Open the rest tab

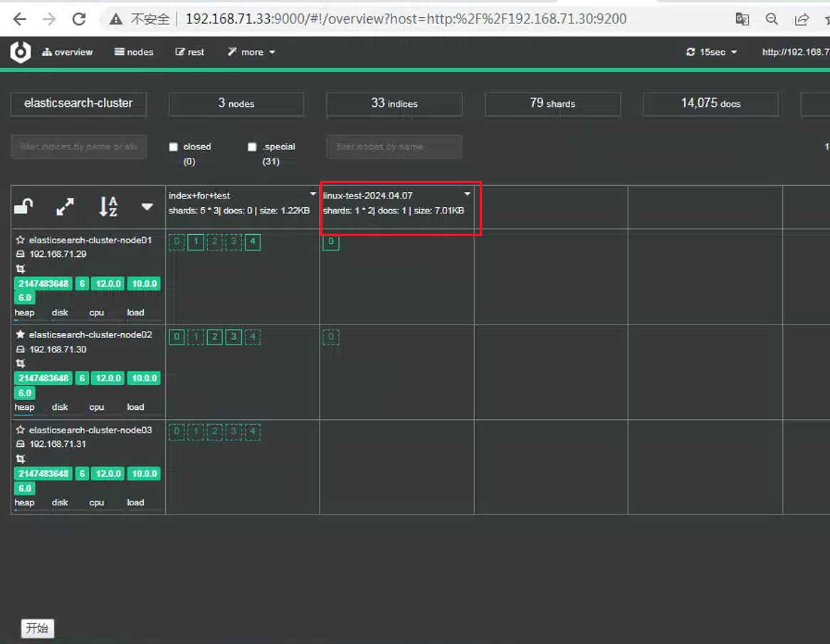189,52
